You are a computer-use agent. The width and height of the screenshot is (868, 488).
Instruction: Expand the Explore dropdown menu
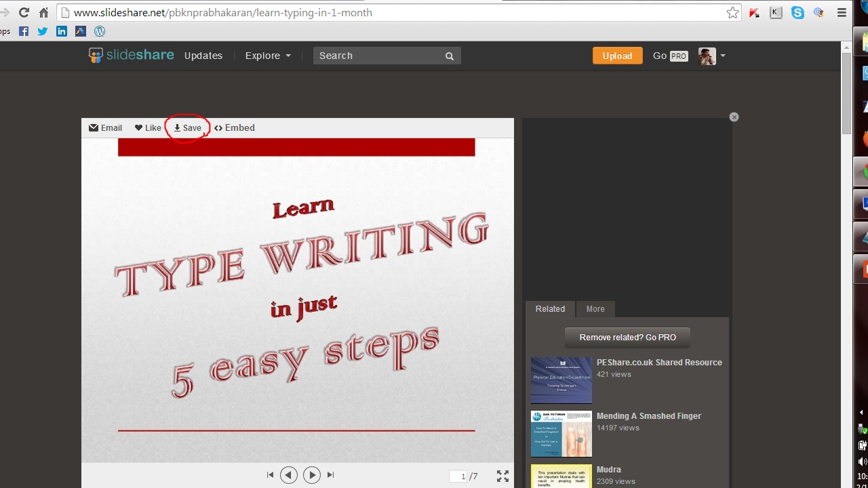[x=268, y=56]
